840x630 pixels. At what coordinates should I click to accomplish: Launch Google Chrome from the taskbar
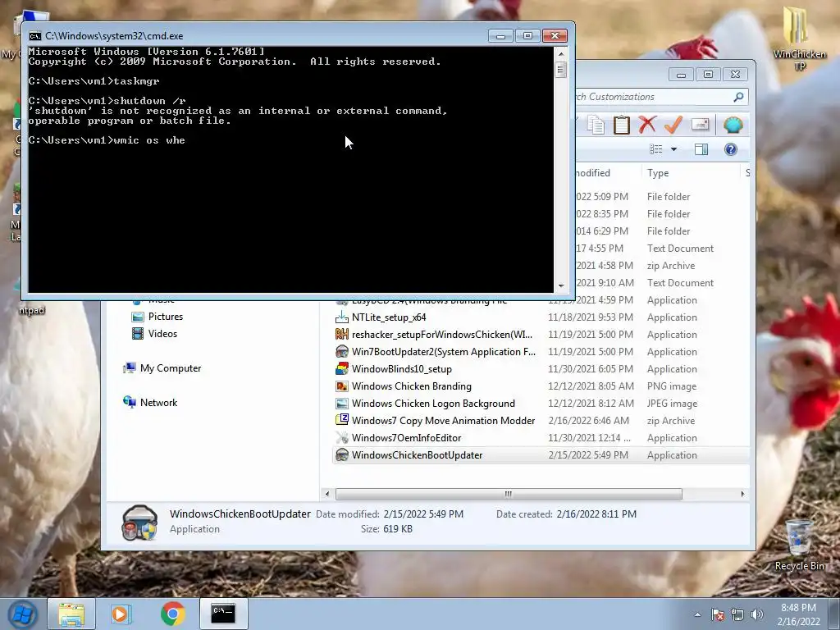(x=172, y=614)
